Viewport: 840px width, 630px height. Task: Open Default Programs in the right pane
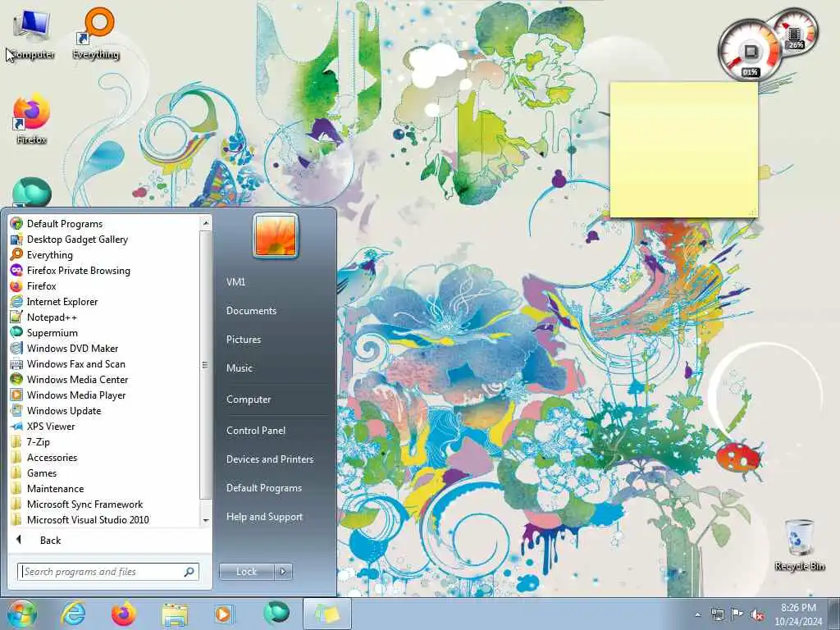(264, 488)
